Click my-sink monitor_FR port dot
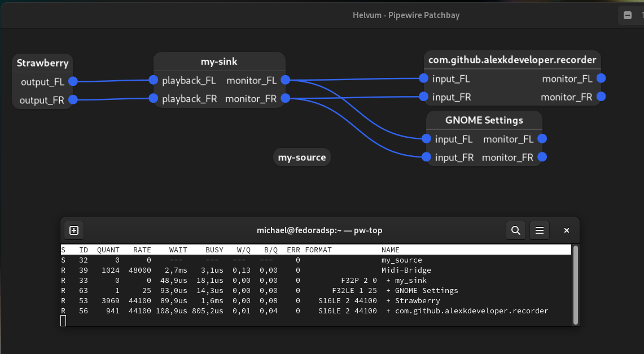This screenshot has width=644, height=354. tap(286, 98)
